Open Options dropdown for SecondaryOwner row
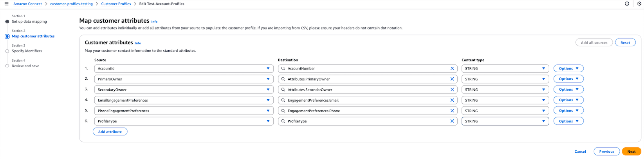Viewport: 644px width, 159px height. pyautogui.click(x=568, y=90)
